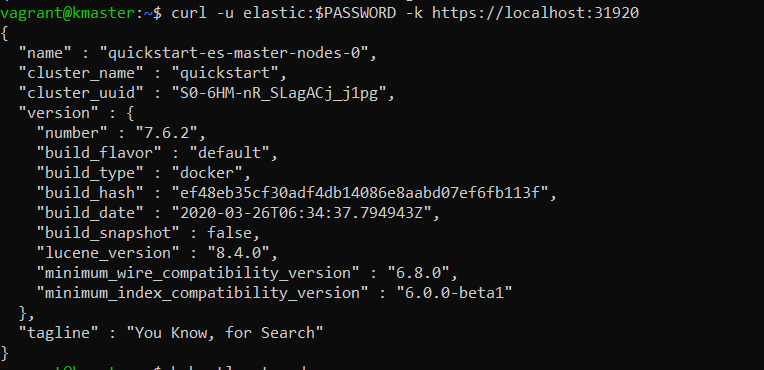Click the https://localhost:31920 URL
Image resolution: width=764 pixels, height=370 pixels.
pyautogui.click(x=535, y=13)
